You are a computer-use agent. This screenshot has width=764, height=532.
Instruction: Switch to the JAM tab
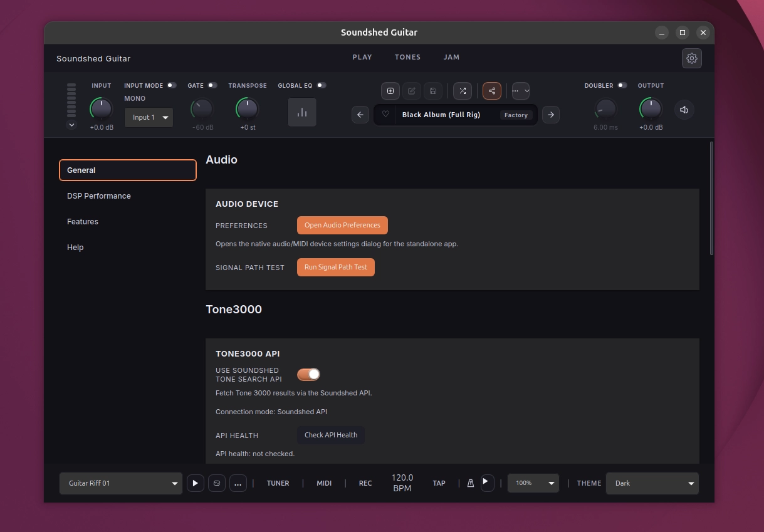click(x=451, y=57)
